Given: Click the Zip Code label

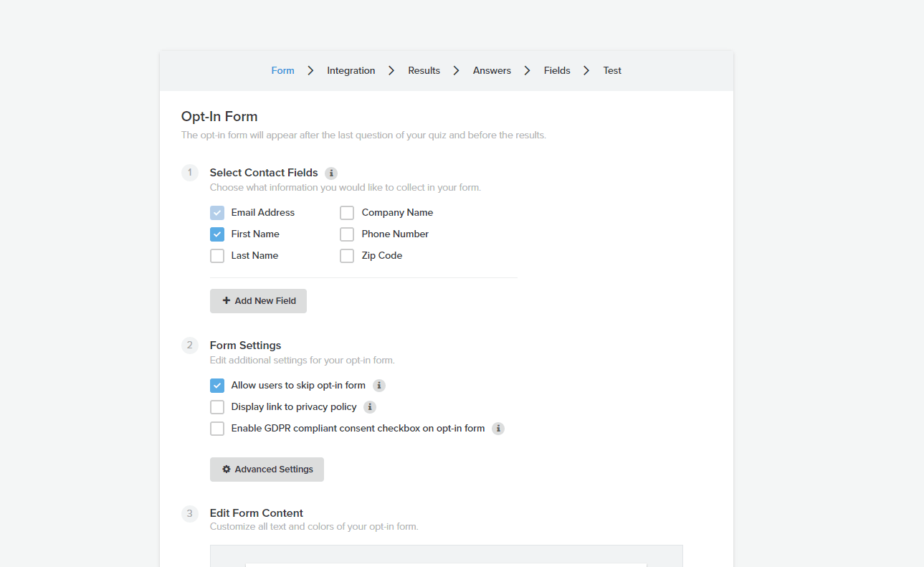Looking at the screenshot, I should tap(382, 256).
